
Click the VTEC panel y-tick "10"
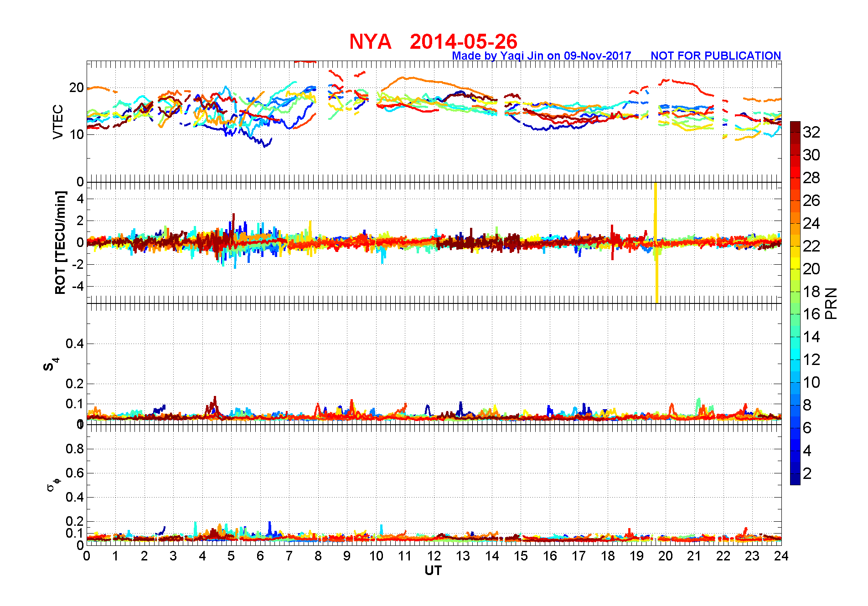77,134
